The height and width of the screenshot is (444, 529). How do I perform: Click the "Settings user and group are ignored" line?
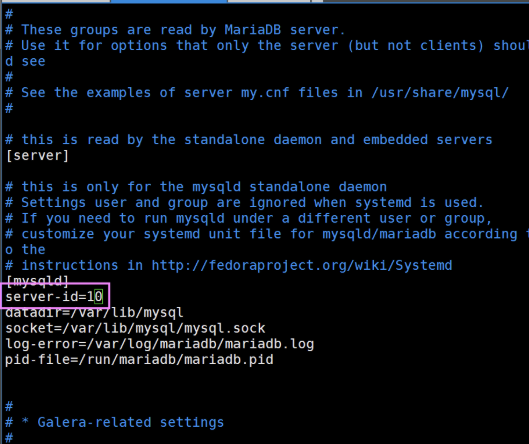pyautogui.click(x=245, y=203)
